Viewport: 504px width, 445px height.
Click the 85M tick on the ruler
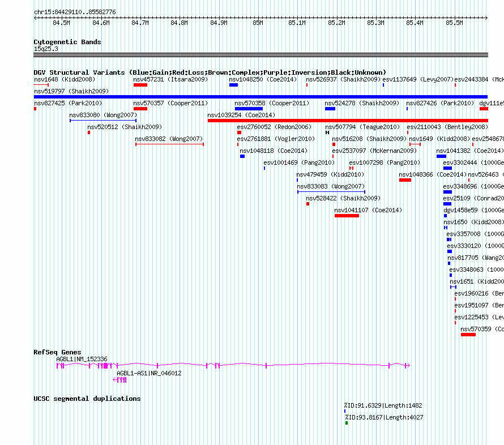pos(258,23)
